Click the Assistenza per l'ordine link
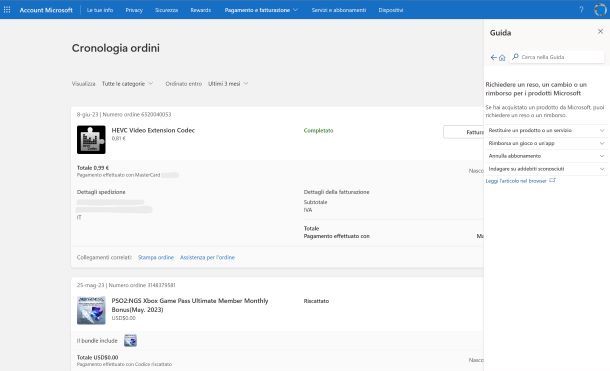This screenshot has width=610, height=371. [207, 257]
